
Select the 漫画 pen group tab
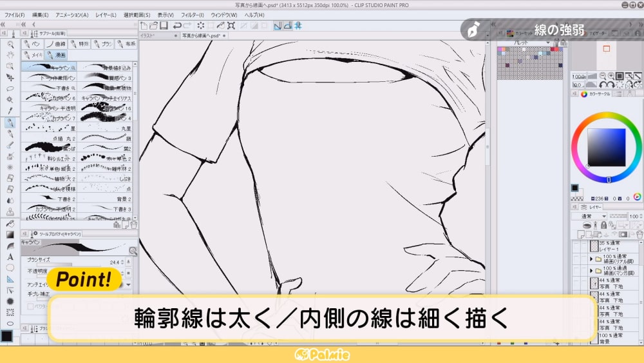pos(56,55)
